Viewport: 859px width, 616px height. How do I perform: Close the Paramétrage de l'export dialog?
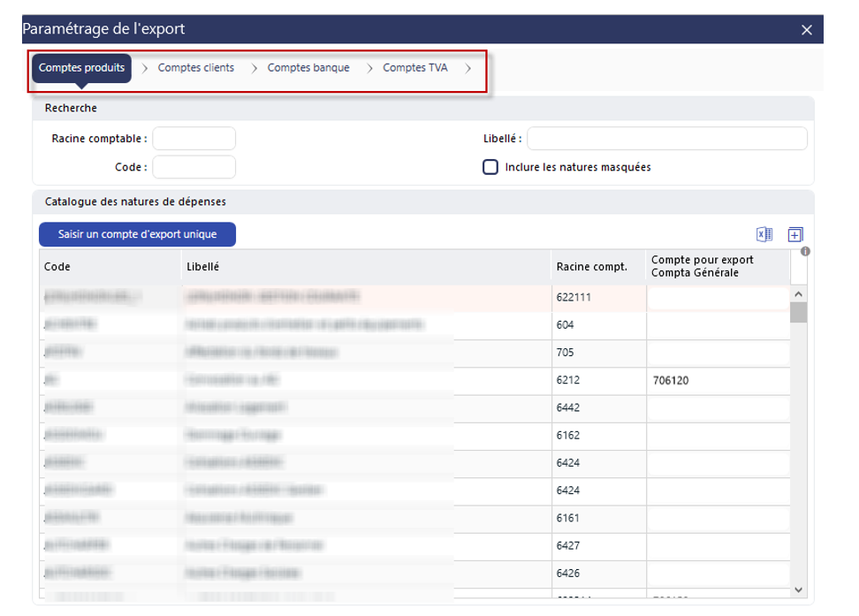806,30
